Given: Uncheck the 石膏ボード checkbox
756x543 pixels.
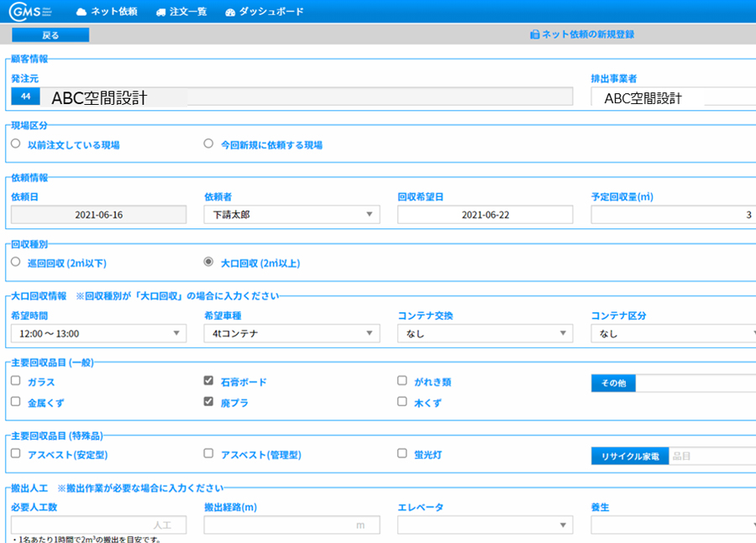Looking at the screenshot, I should point(208,381).
